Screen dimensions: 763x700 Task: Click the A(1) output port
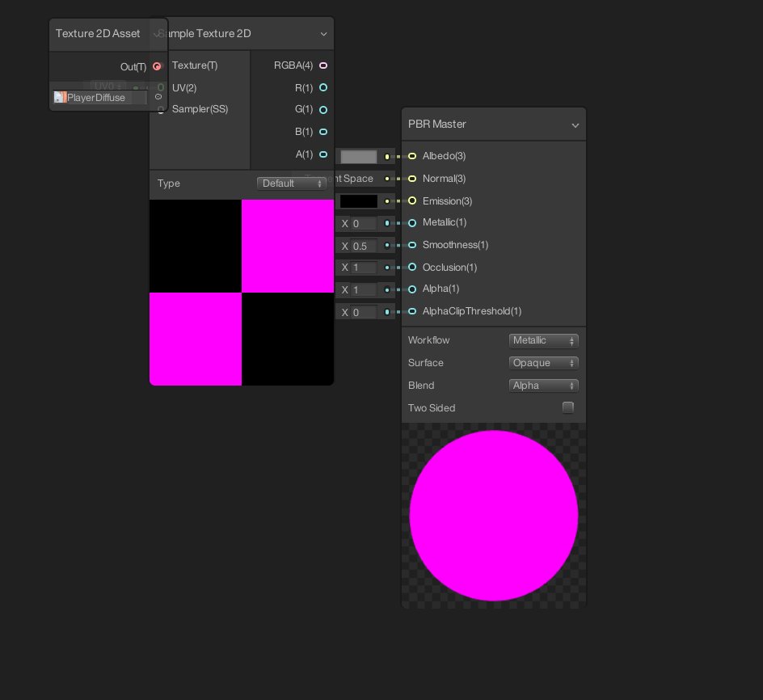pos(323,154)
